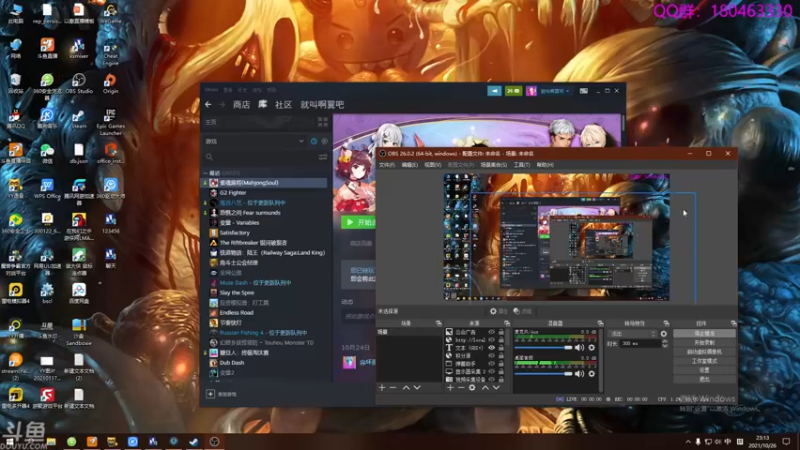Open Steam account name dropdown
This screenshot has width=800, height=450.
point(555,91)
